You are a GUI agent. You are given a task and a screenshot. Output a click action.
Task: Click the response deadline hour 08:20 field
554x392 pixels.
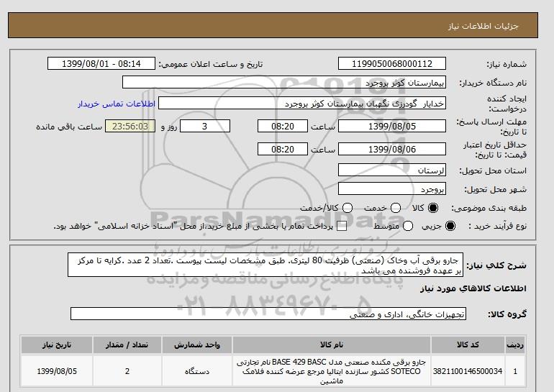[283, 126]
